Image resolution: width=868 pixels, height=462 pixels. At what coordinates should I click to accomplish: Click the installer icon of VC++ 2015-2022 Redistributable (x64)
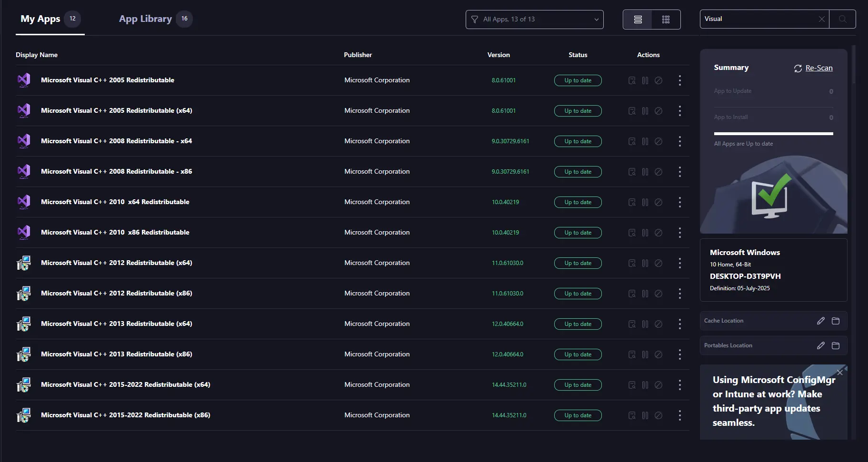click(24, 385)
